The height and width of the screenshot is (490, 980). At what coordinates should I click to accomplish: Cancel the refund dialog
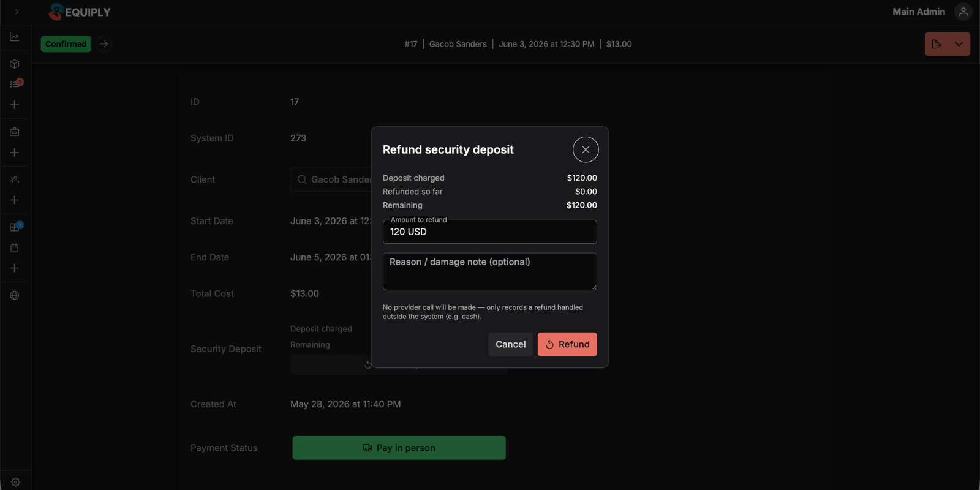[510, 344]
